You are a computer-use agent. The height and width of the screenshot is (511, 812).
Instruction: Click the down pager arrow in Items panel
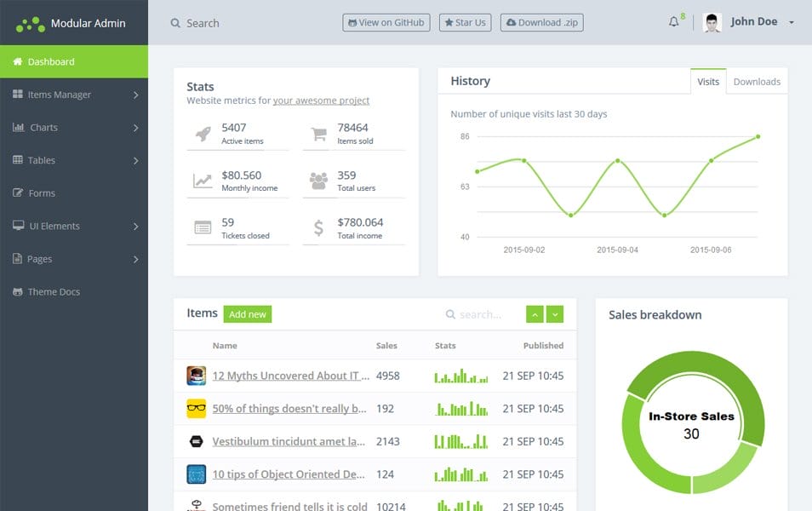pyautogui.click(x=555, y=314)
